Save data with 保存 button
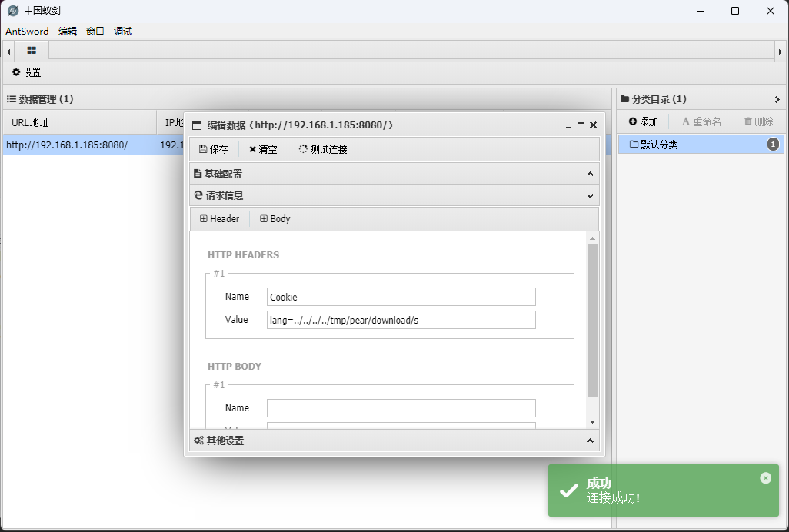Image resolution: width=789 pixels, height=532 pixels. click(x=213, y=149)
